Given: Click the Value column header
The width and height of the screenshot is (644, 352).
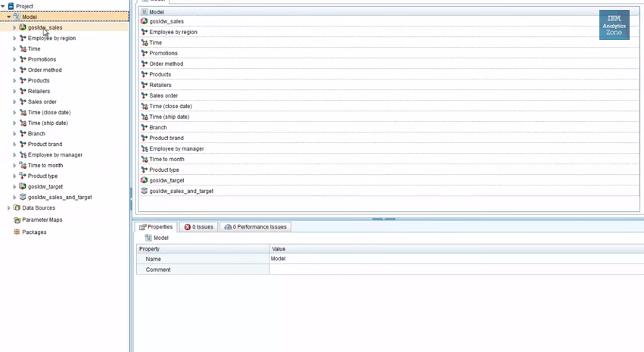Looking at the screenshot, I should [x=457, y=249].
